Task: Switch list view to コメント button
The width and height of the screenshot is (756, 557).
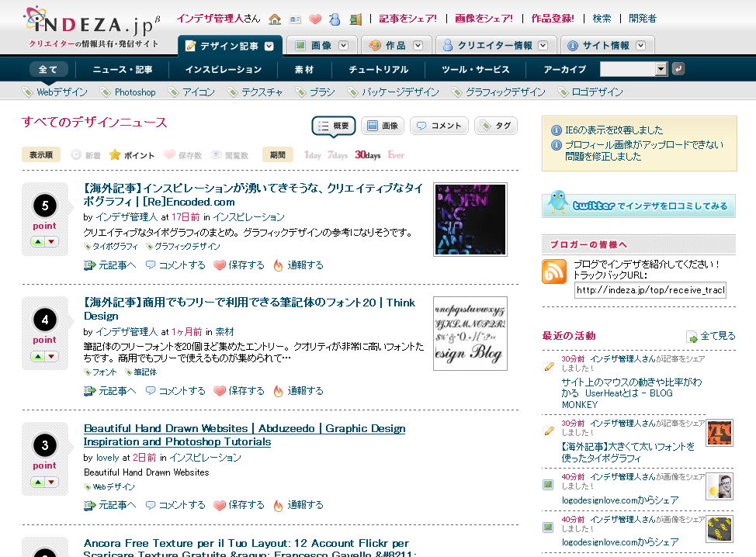Action: click(x=439, y=126)
